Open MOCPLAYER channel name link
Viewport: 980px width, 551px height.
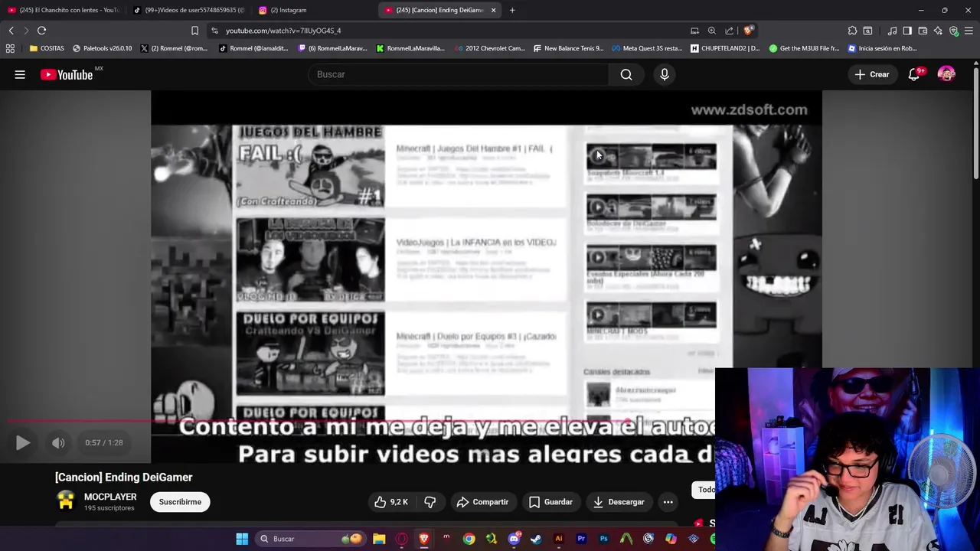coord(110,497)
